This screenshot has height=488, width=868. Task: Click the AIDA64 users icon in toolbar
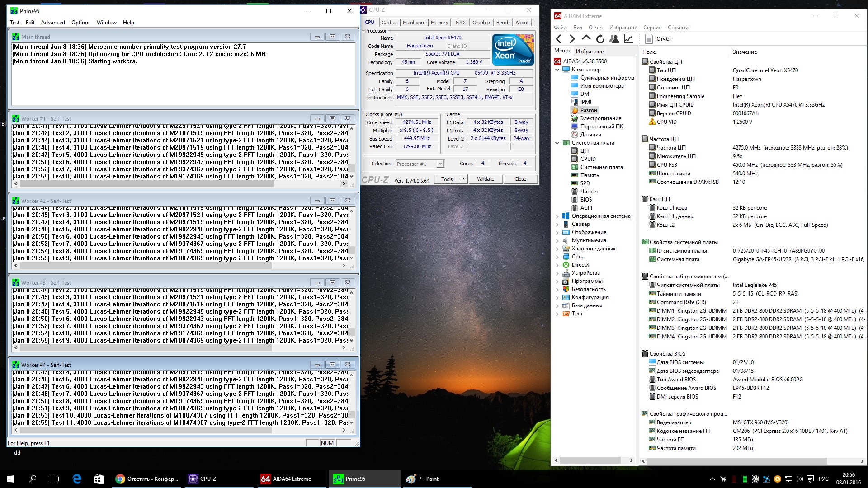614,39
